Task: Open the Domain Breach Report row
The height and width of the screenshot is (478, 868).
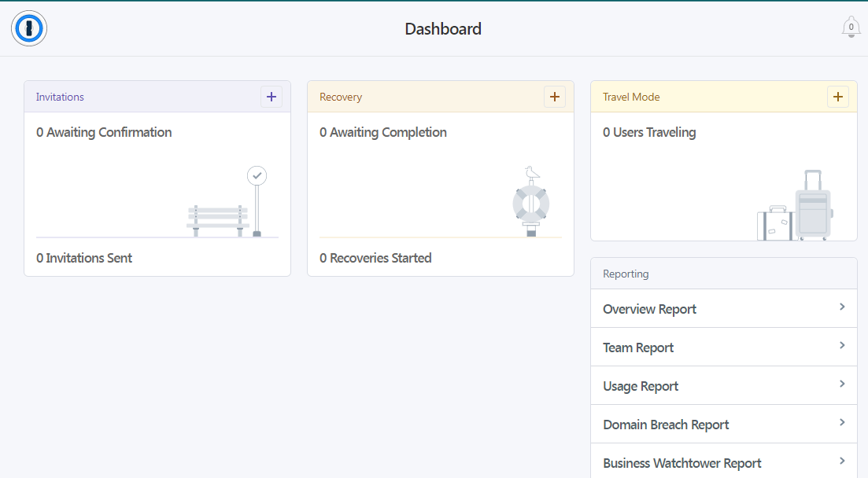Action: pos(724,425)
